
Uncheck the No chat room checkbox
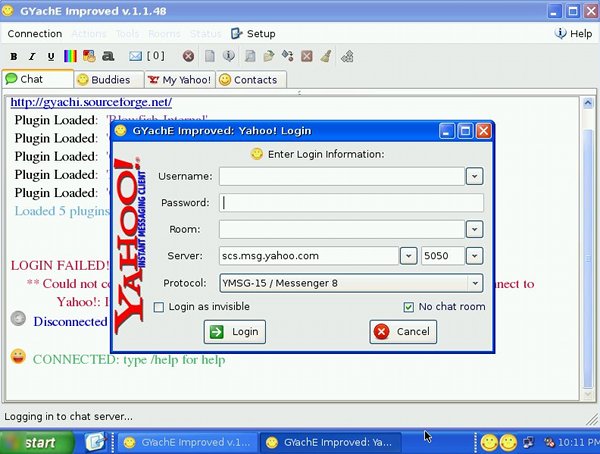[x=409, y=307]
